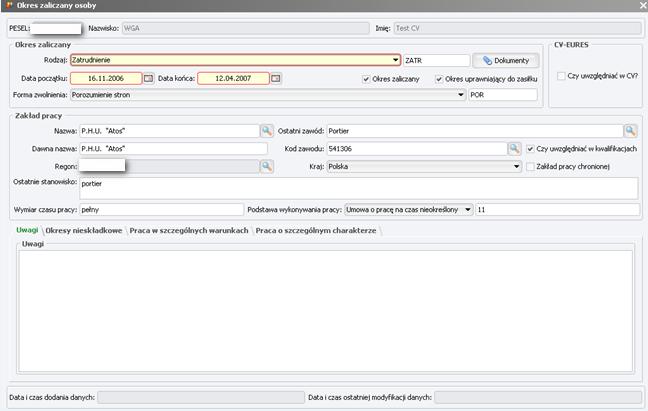
Task: Expand Forma zwolnienia dropdown
Action: coord(460,95)
